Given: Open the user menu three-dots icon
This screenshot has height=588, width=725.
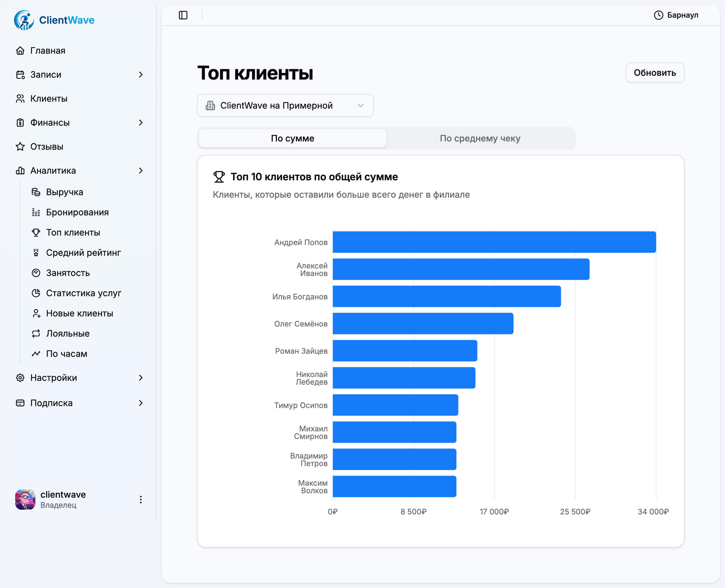Looking at the screenshot, I should click(141, 500).
